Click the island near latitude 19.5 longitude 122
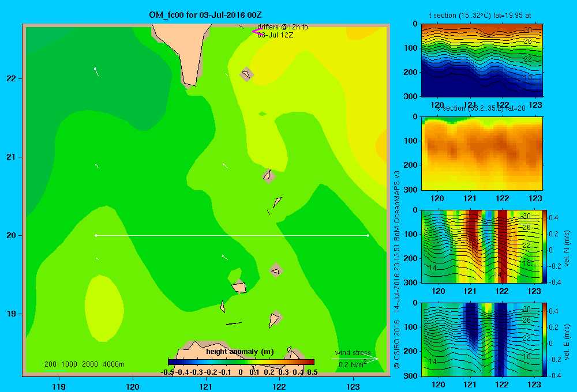Screen dimensions: 577x392 tap(276, 270)
